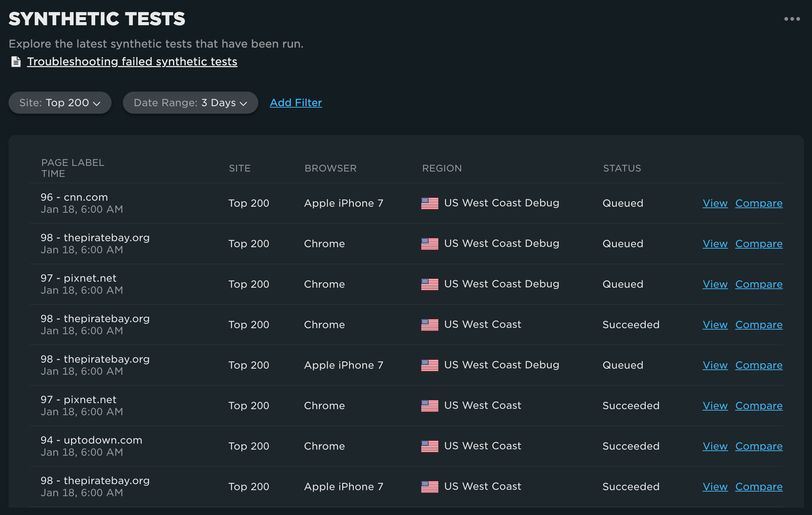Click the SYNTHETIC TESTS heading
The height and width of the screenshot is (515, 812).
[x=97, y=19]
